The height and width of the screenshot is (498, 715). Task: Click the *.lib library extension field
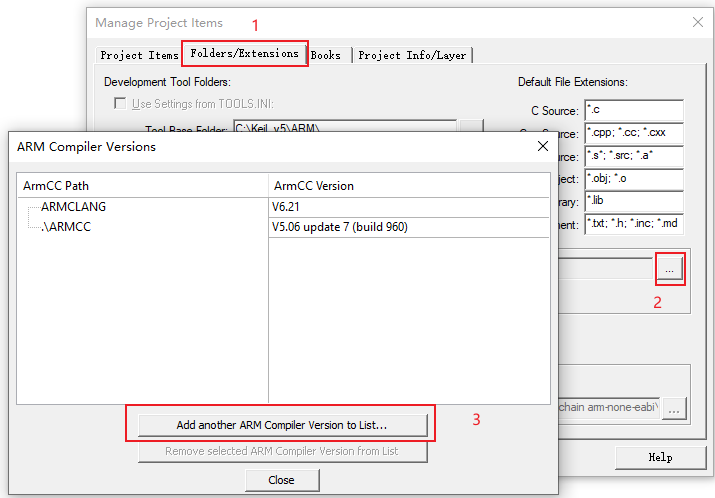pos(633,202)
